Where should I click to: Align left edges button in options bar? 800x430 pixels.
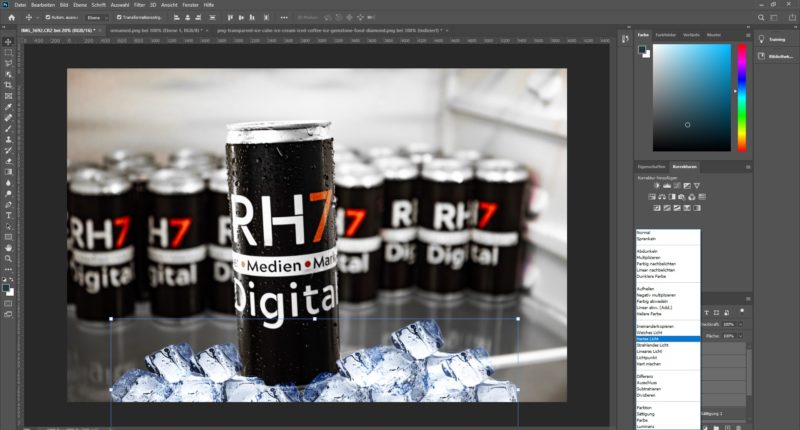click(x=177, y=17)
